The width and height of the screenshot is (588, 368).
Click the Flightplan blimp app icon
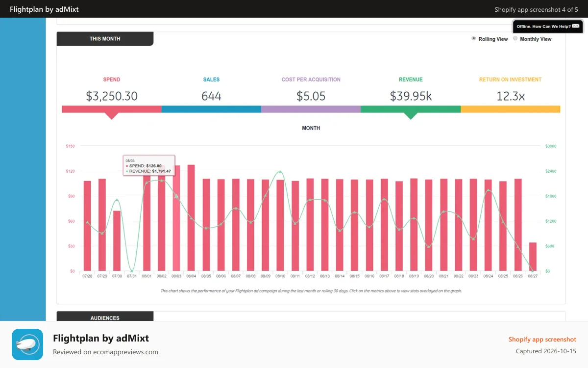click(x=27, y=344)
